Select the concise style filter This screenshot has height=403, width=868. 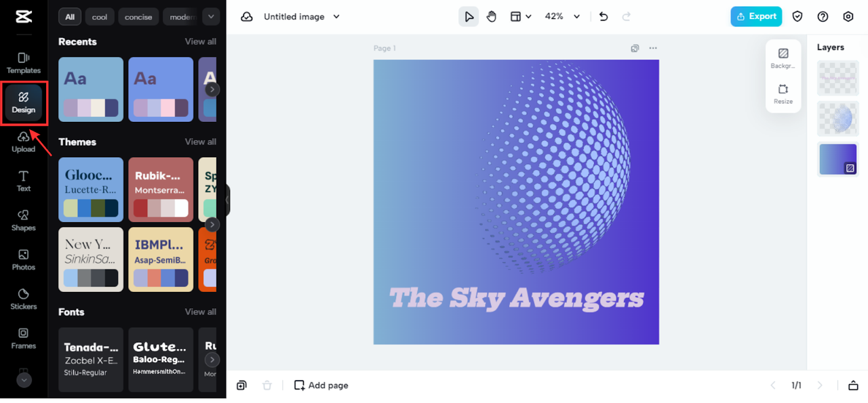click(138, 17)
